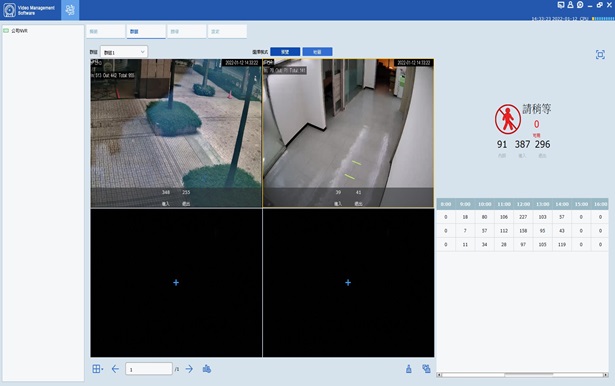
Task: Switch to the first tab left of 群組
Action: (x=105, y=31)
